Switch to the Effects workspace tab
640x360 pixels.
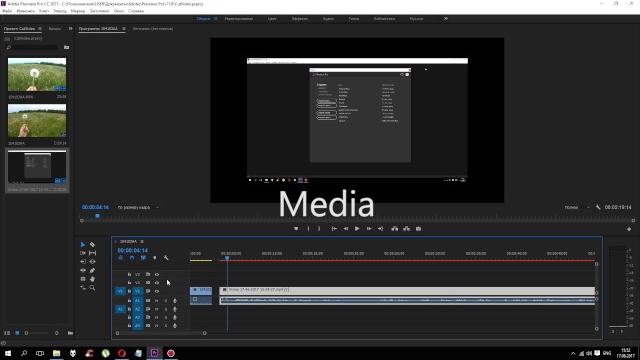pos(300,19)
